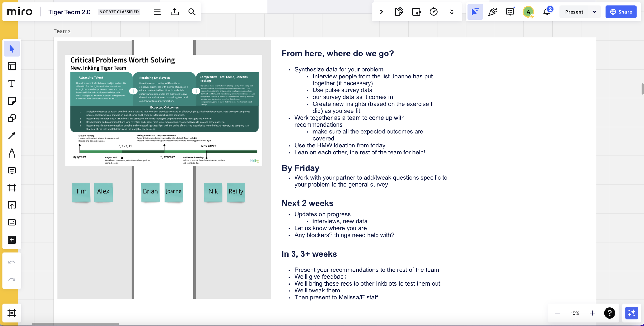Click the Redo arrow
The width and height of the screenshot is (644, 326).
[12, 280]
